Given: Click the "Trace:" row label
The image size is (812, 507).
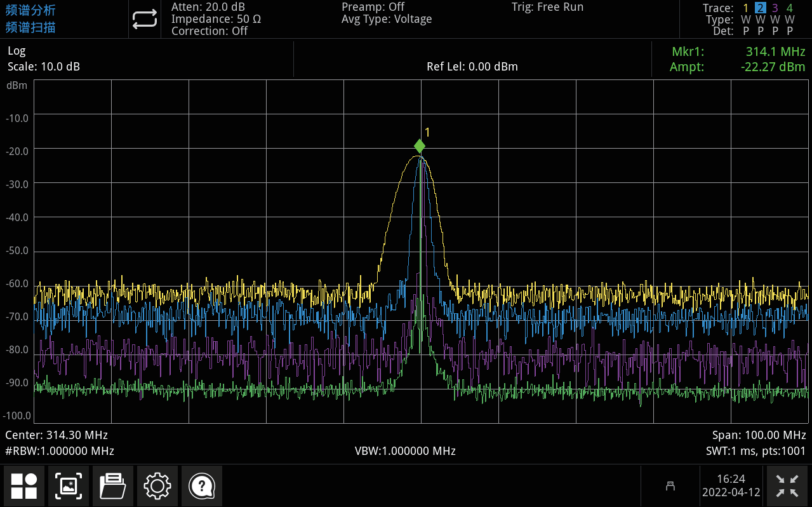Looking at the screenshot, I should tap(718, 8).
